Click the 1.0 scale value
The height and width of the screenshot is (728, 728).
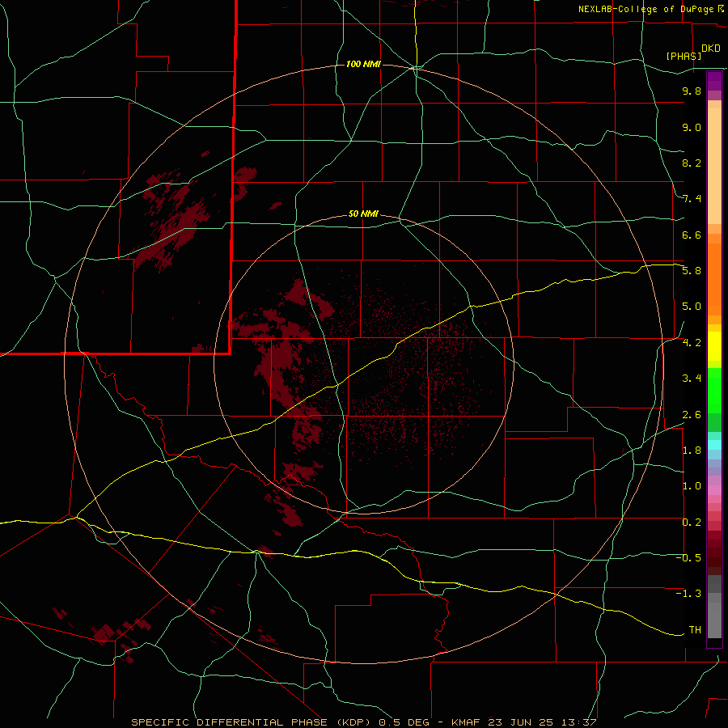point(692,486)
